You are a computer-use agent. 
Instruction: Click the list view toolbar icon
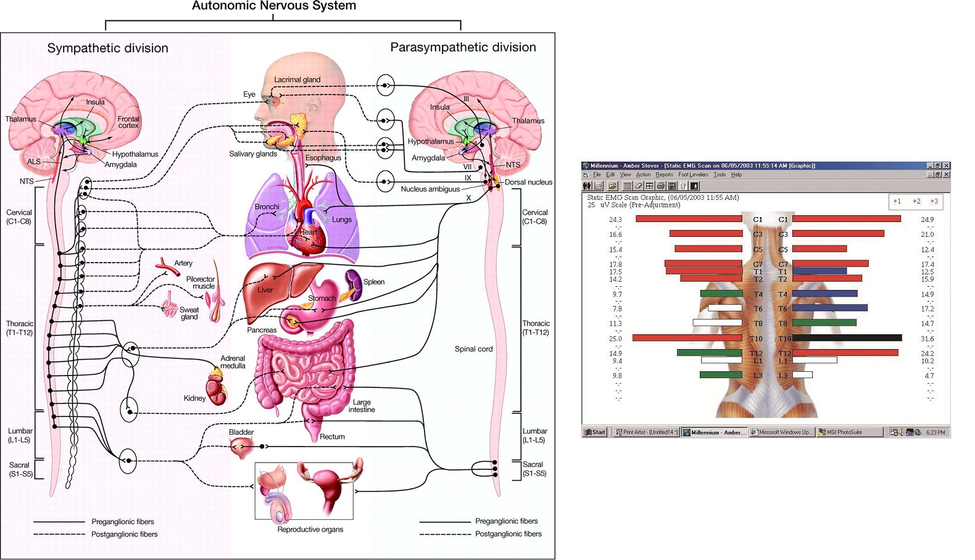pos(627,186)
